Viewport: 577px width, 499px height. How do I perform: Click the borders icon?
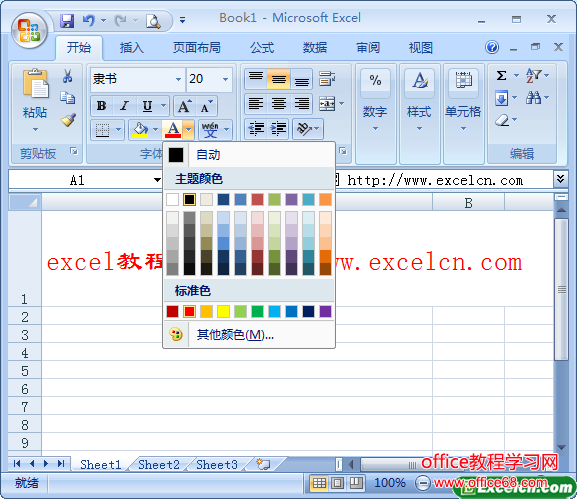pyautogui.click(x=102, y=130)
